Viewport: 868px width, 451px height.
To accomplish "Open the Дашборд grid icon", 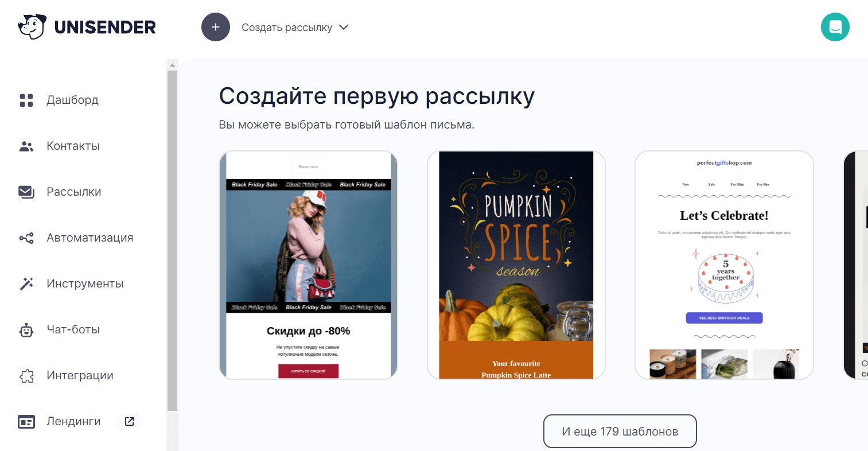I will [26, 100].
